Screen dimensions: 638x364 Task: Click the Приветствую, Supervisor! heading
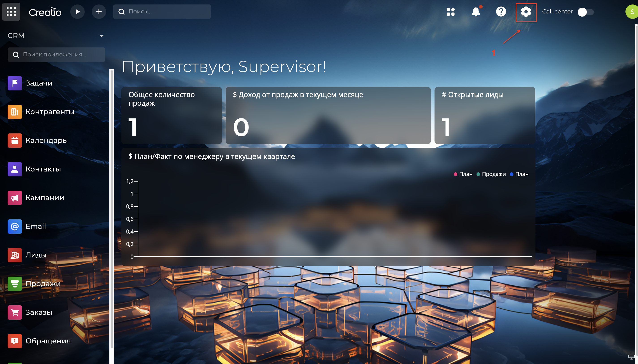pos(224,67)
